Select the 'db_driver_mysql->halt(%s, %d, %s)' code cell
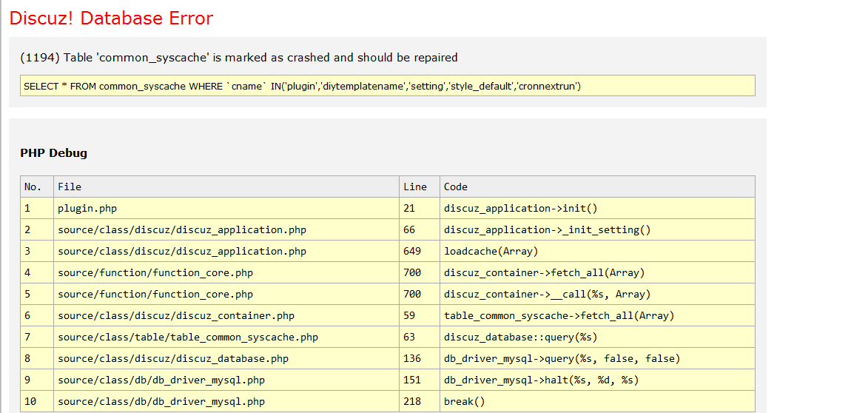The height and width of the screenshot is (413, 868). (597, 380)
